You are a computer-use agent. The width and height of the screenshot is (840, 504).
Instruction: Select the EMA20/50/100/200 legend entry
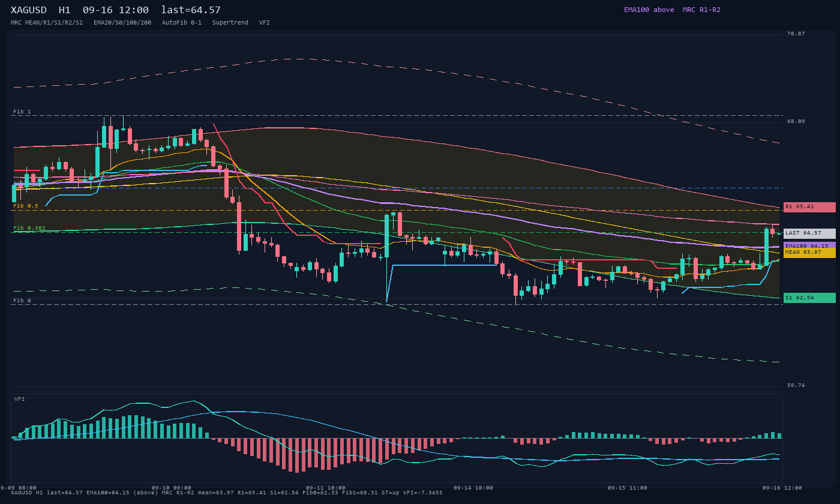[122, 23]
